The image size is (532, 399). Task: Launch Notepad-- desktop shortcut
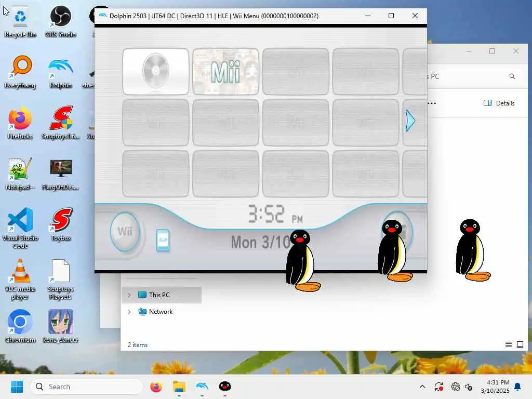20,174
